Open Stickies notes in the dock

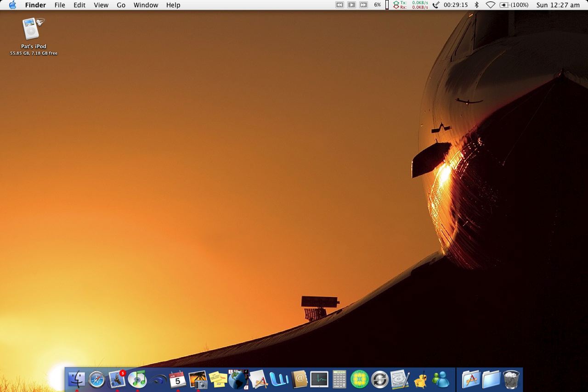pos(218,380)
